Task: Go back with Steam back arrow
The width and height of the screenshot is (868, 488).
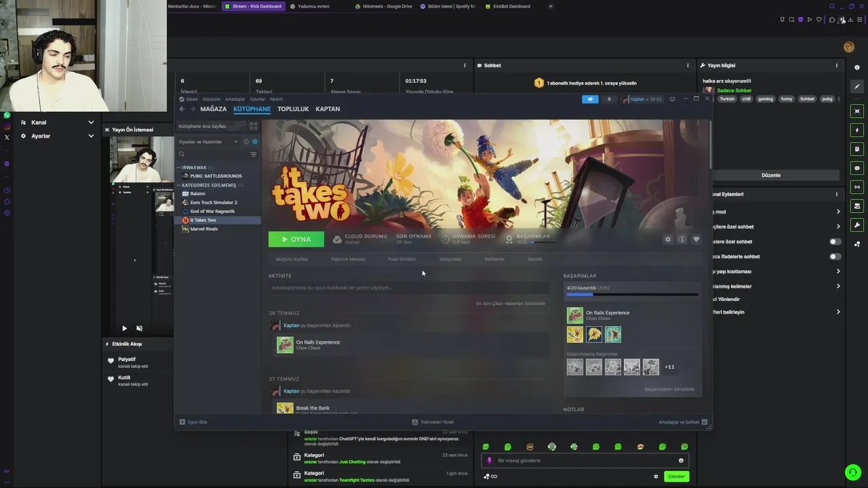Action: (x=182, y=108)
